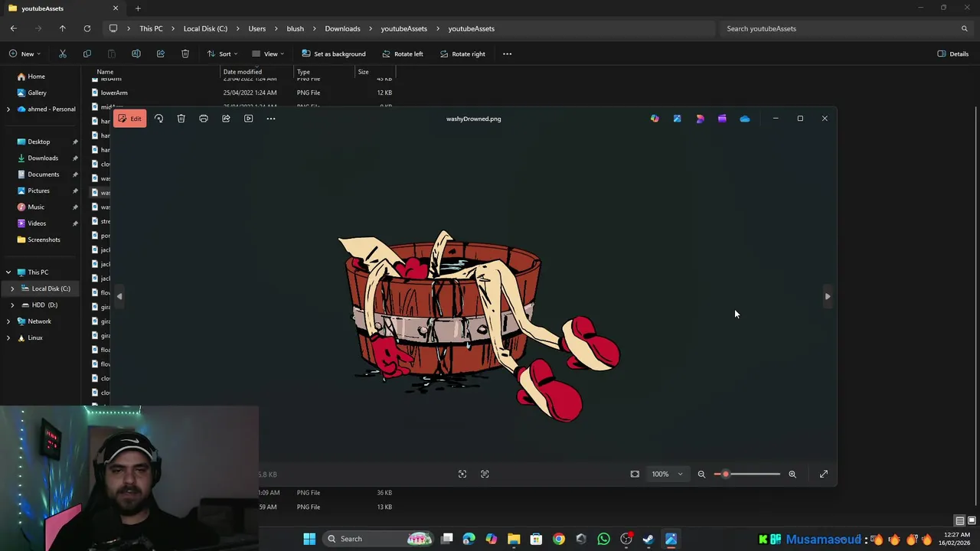
Task: Click the New button in File Explorer
Action: [x=25, y=54]
